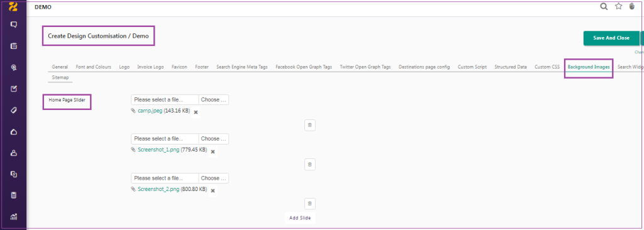Image resolution: width=644 pixels, height=230 pixels.
Task: Delete the camp.jpeg slide with trash icon
Action: click(x=310, y=125)
